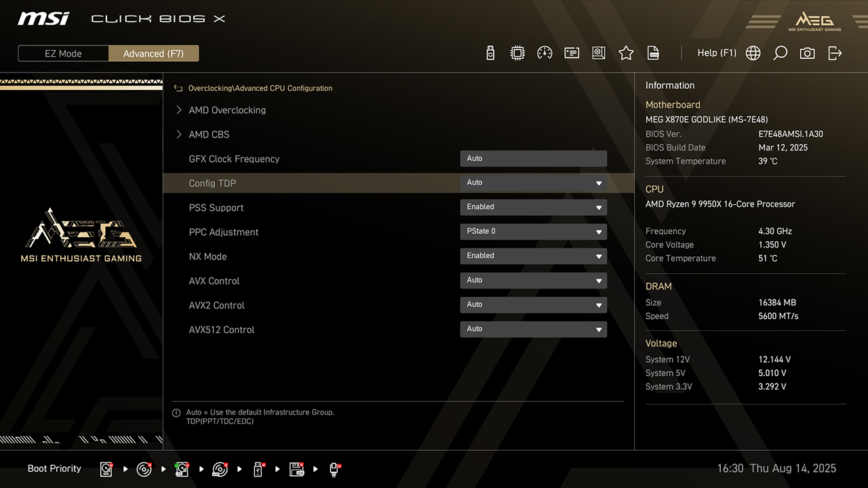
Task: Open the Board Explorer icon
Action: tap(599, 53)
